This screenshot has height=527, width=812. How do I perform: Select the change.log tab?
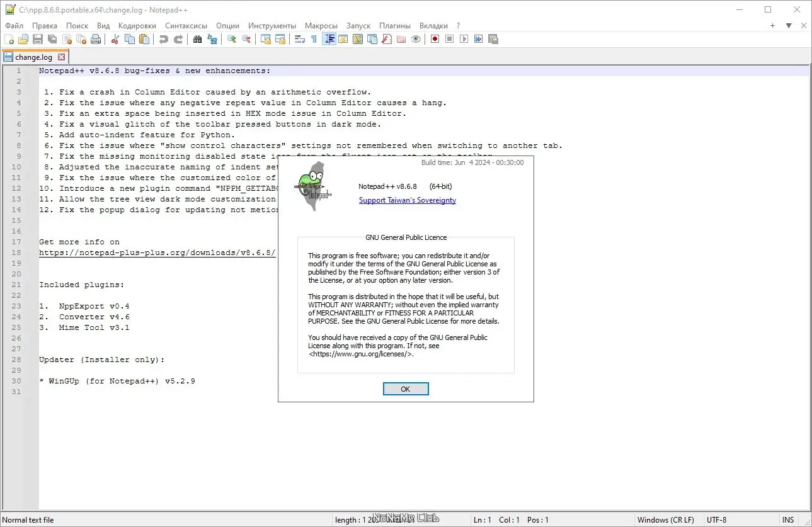(34, 57)
